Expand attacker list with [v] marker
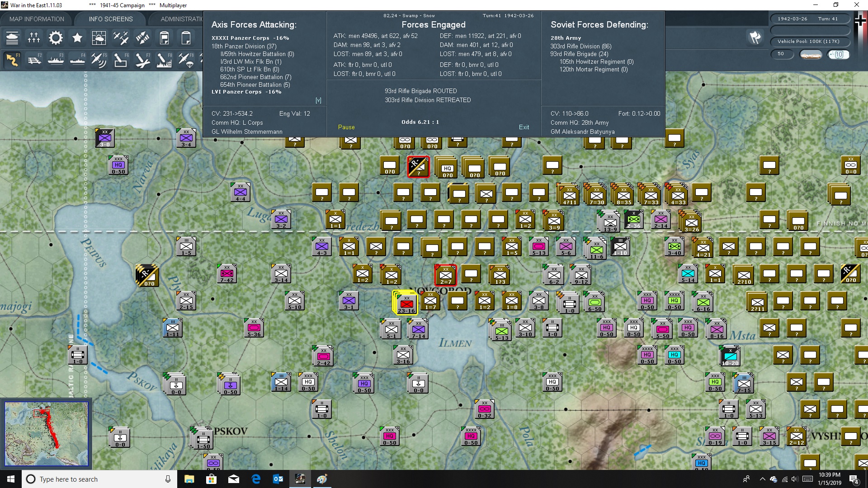868x488 pixels. click(x=318, y=100)
